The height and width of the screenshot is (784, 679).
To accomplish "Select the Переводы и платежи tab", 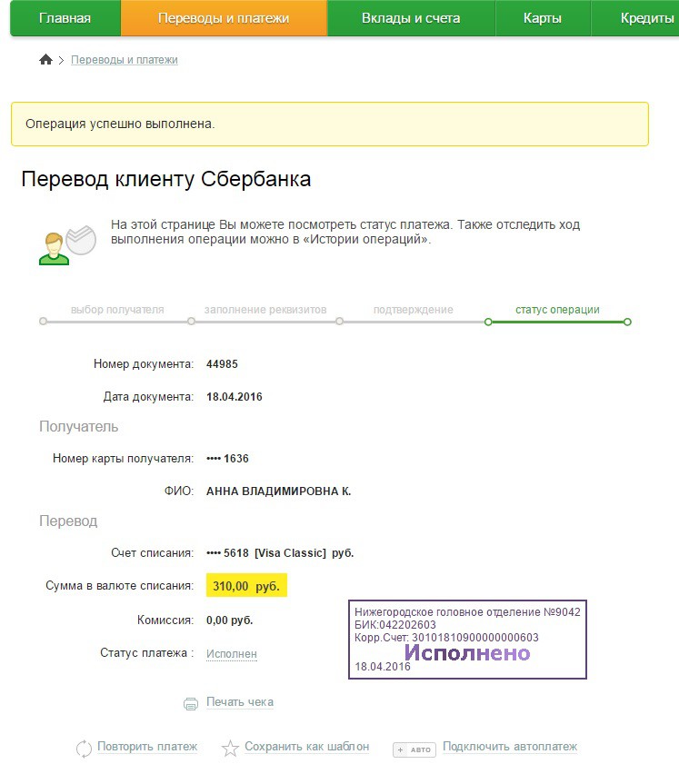I will (x=224, y=18).
